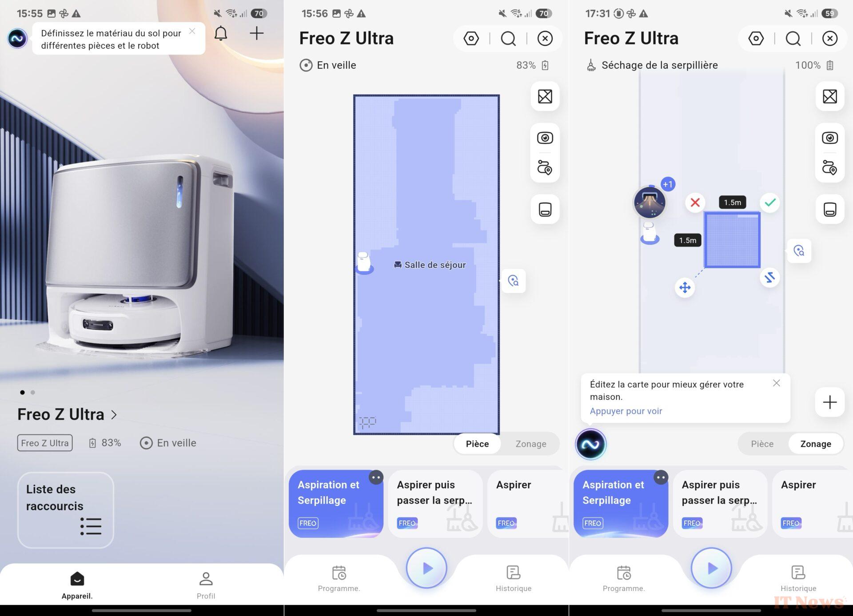Select Zonage mode in right screen
Screen dimensions: 853x616
(x=816, y=444)
